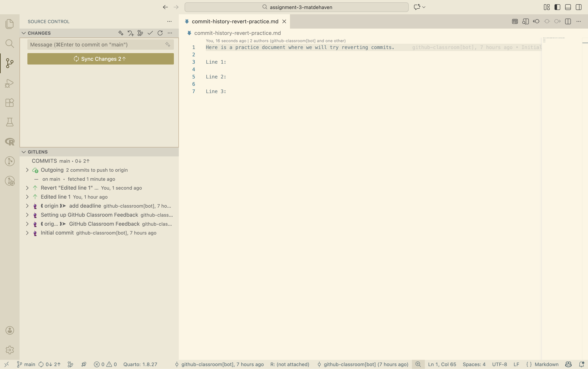The image size is (588, 369).
Task: Toggle the primary side bar visibility
Action: click(x=557, y=7)
